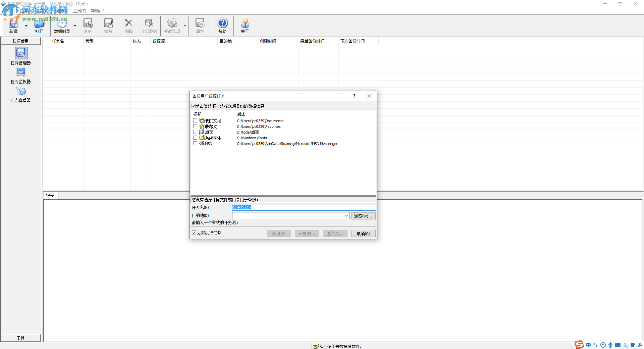
Task: Click the Sogou microphone voice input icon
Action: click(x=610, y=345)
